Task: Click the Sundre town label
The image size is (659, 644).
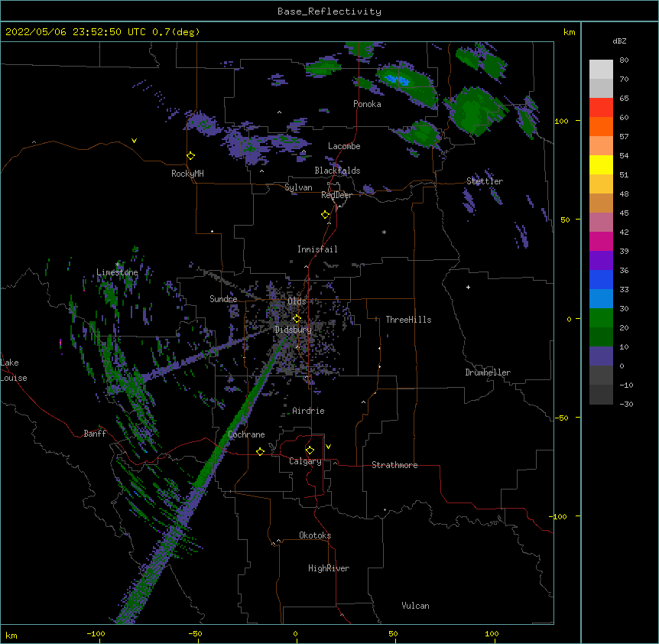Action: 223,299
